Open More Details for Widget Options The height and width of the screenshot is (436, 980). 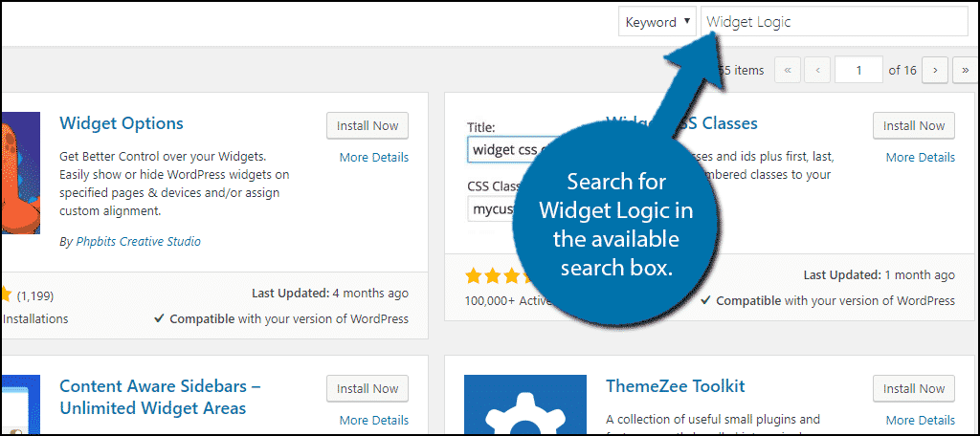(374, 158)
